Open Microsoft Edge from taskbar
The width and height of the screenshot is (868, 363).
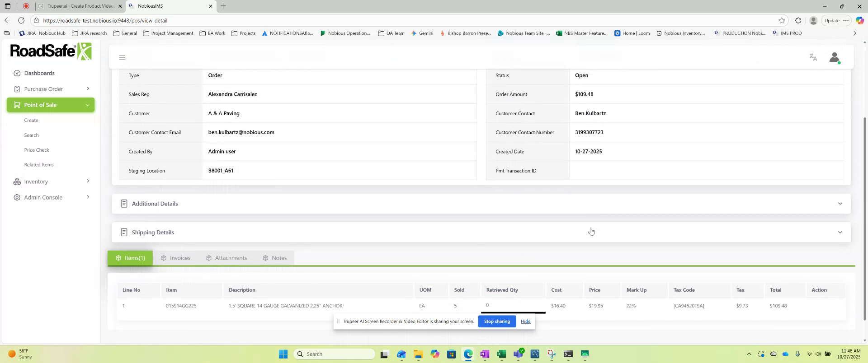pyautogui.click(x=468, y=354)
